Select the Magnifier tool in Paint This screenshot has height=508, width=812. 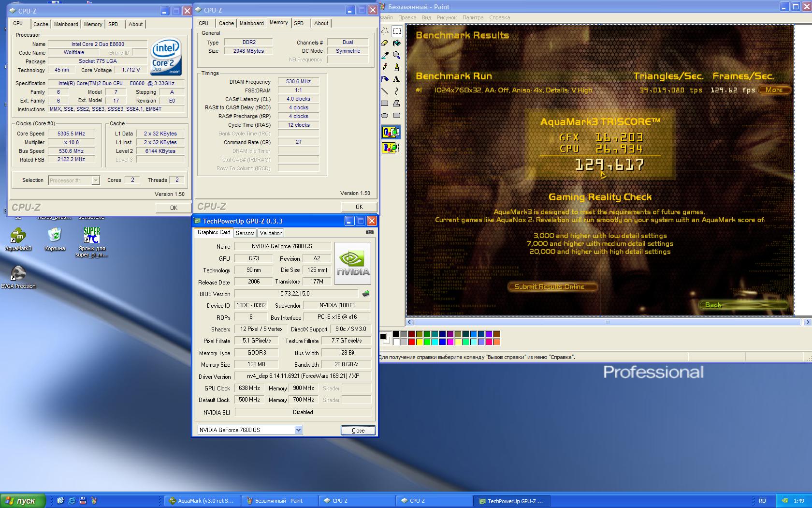397,55
